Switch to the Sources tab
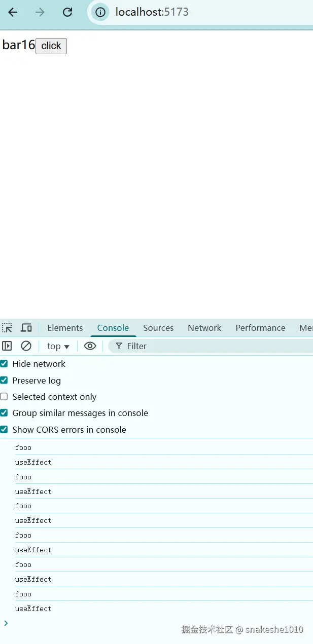Viewport: 313px width, 644px height. [158, 328]
